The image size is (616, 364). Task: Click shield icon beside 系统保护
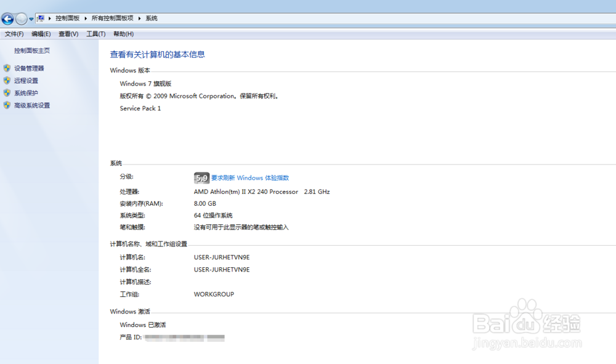coord(7,92)
